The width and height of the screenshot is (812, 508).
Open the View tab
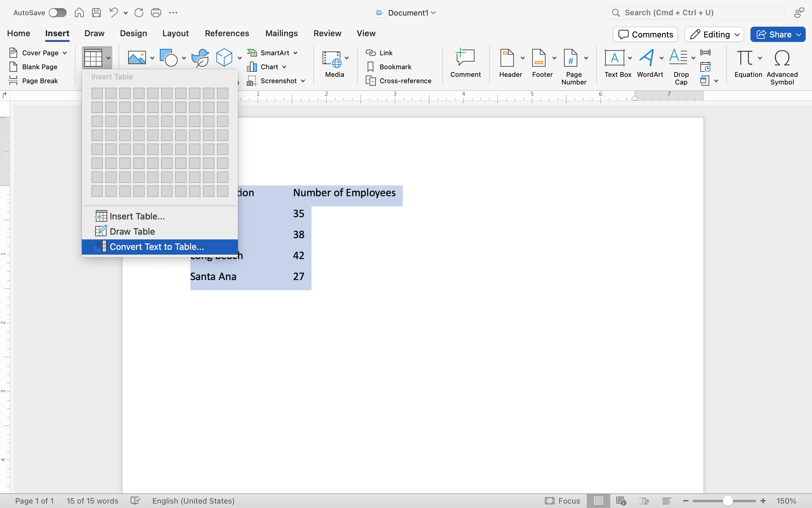tap(366, 33)
